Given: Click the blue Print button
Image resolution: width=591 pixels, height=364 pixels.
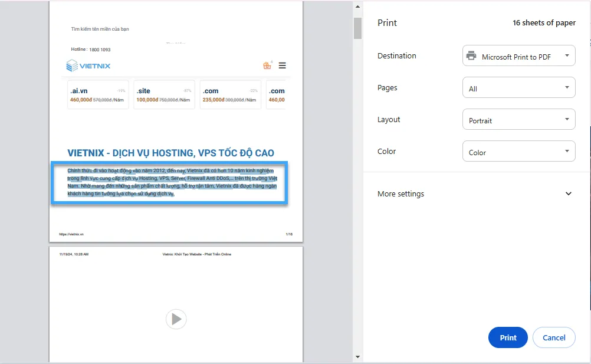Looking at the screenshot, I should 508,337.
